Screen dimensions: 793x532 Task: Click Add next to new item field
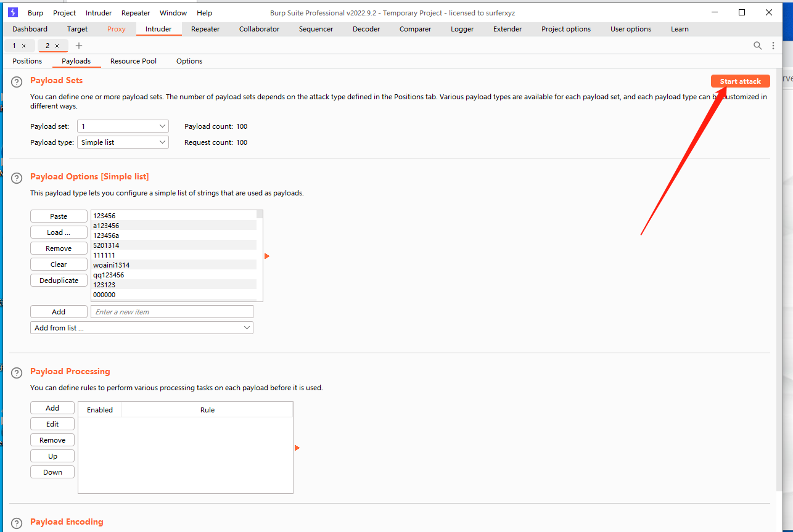59,312
